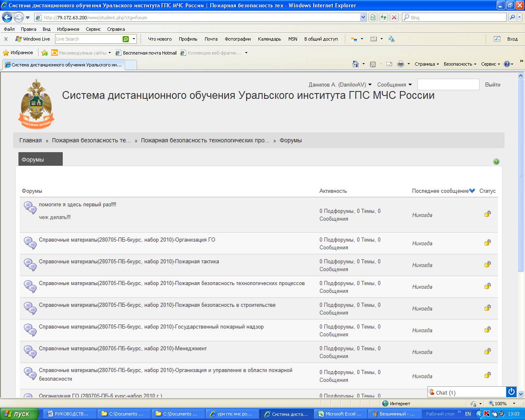Click the Read mail envelope icon
Image resolution: width=525 pixels, height=420 pixels.
389,64
